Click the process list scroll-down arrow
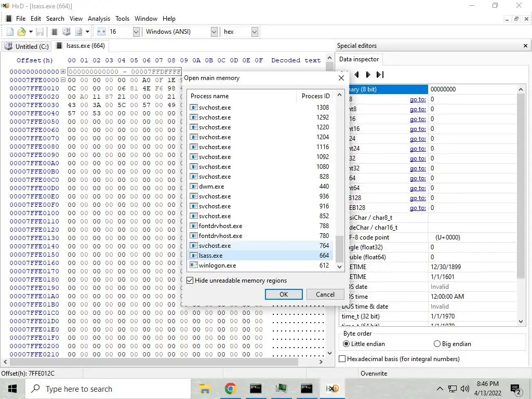This screenshot has width=532, height=399. (x=339, y=267)
